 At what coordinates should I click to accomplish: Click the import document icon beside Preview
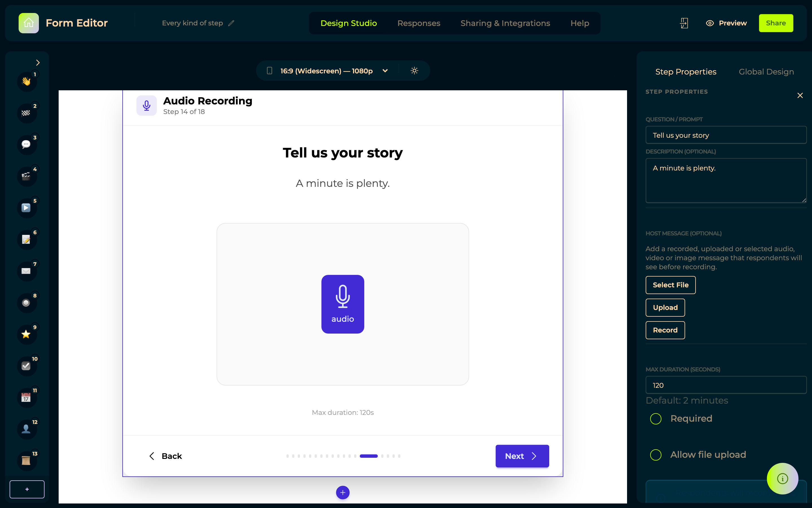tap(684, 23)
